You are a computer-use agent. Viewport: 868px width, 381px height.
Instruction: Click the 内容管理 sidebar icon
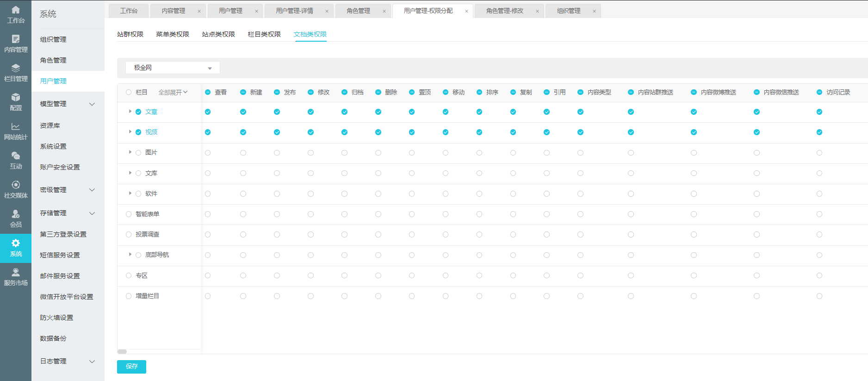pyautogui.click(x=16, y=40)
